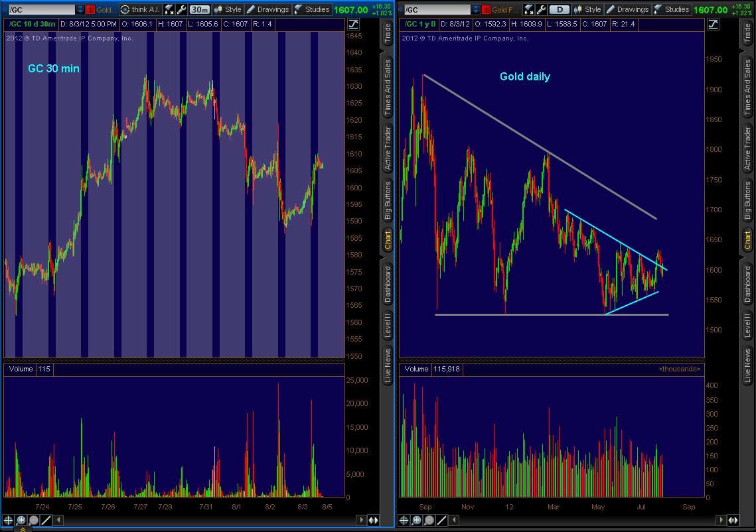
Task: Open the Style menu on the right chart
Action: [587, 9]
